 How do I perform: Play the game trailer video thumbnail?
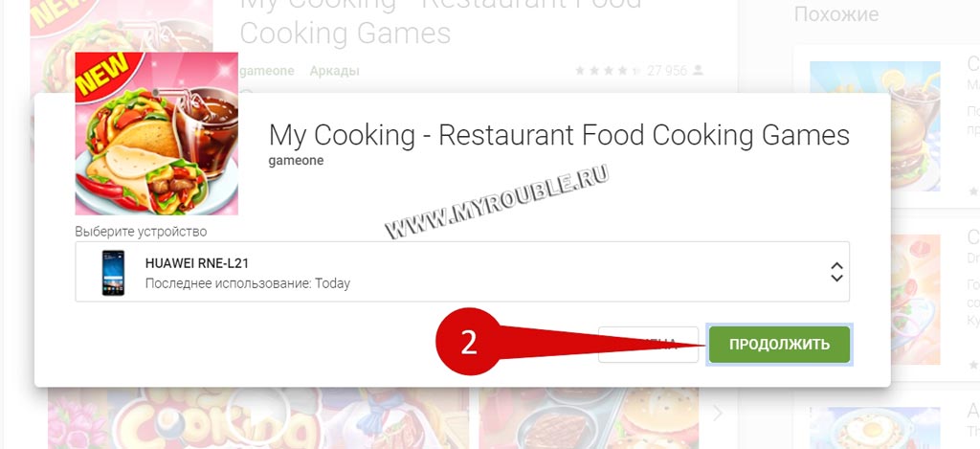coord(258,417)
